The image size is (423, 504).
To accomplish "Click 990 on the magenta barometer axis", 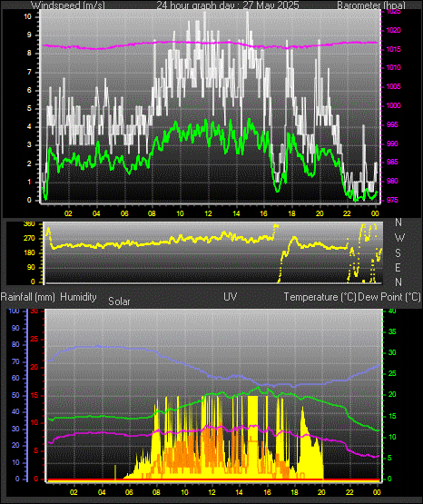I will (x=392, y=143).
